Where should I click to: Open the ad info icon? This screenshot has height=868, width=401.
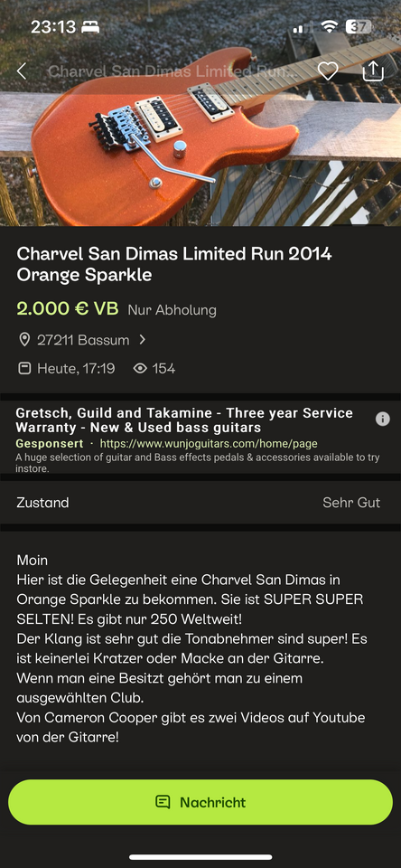click(383, 419)
